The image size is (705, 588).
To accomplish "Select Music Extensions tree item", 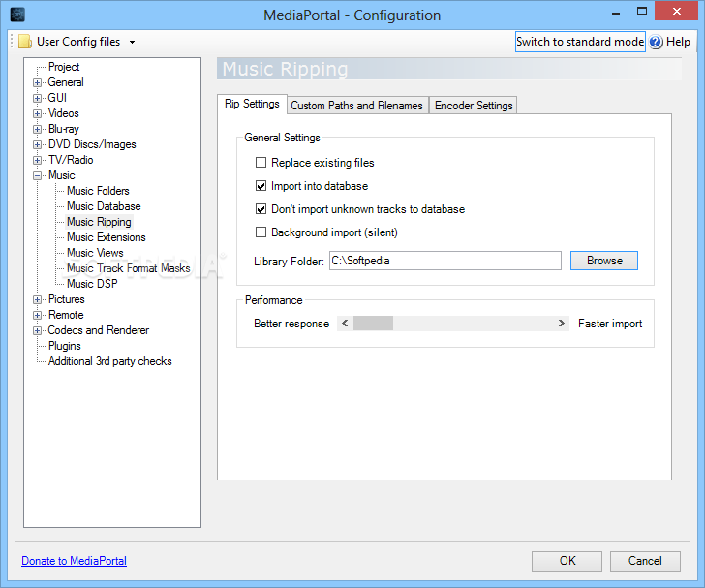I will click(x=107, y=237).
